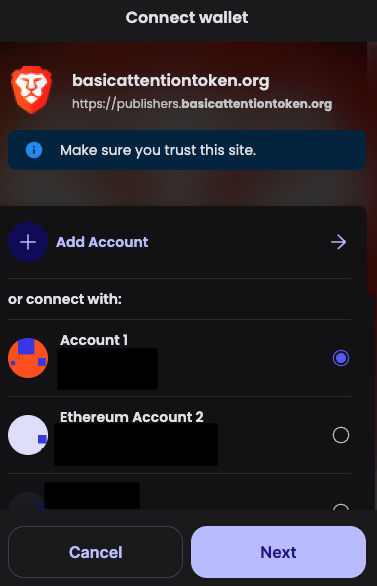Click the 'or connect with:' section label

point(65,299)
